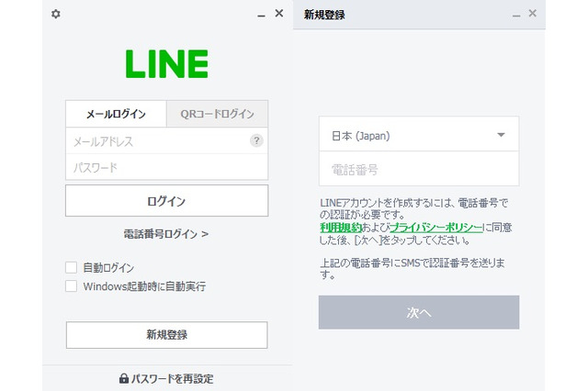The image size is (588, 391).
Task: Click the メールアドレス input field
Action: pos(156,141)
